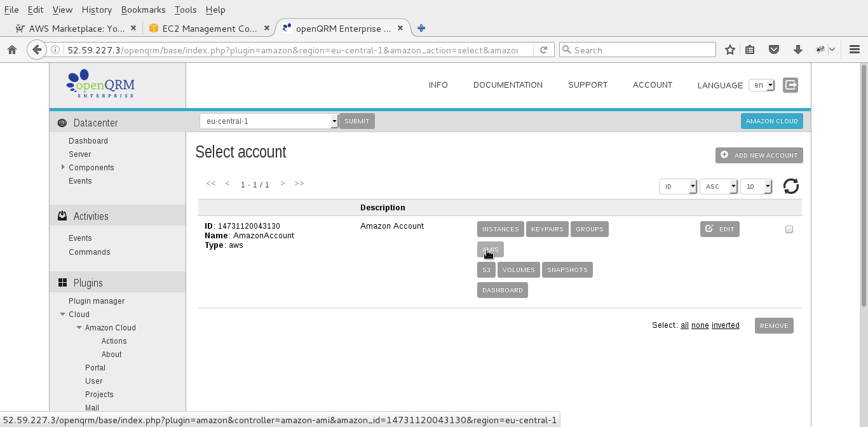Close the EC2 Management Console tab
This screenshot has height=427, width=868.
click(x=267, y=28)
